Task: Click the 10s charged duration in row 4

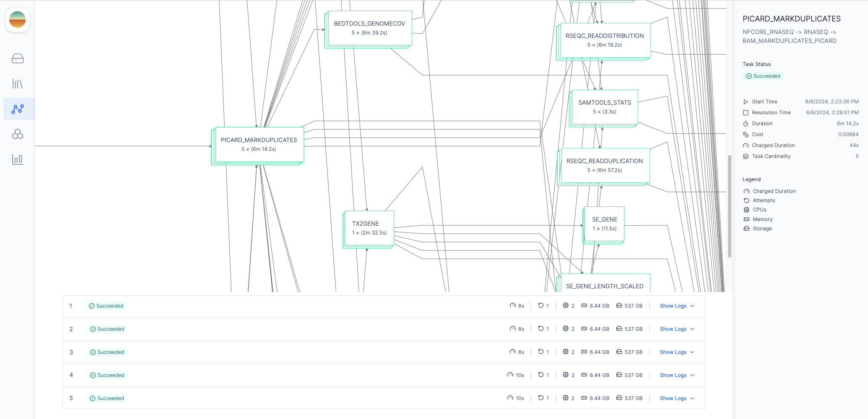Action: (x=520, y=375)
